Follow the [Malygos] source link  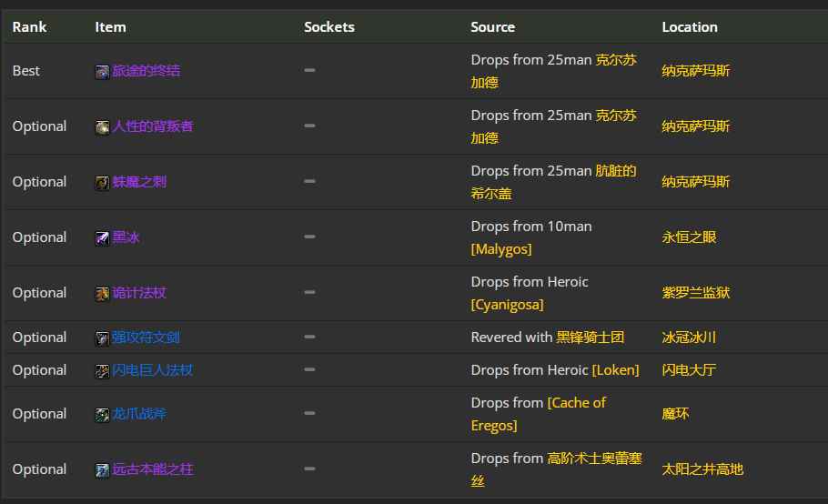501,249
